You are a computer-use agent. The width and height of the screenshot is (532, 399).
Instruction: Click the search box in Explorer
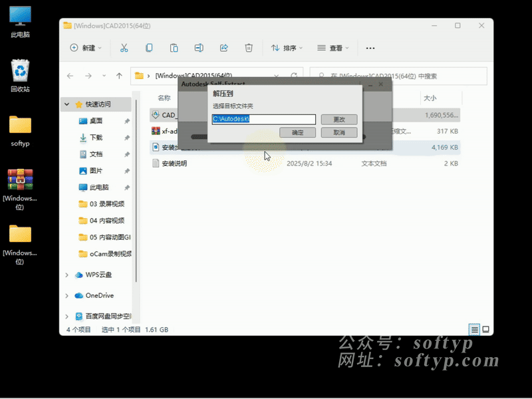398,76
